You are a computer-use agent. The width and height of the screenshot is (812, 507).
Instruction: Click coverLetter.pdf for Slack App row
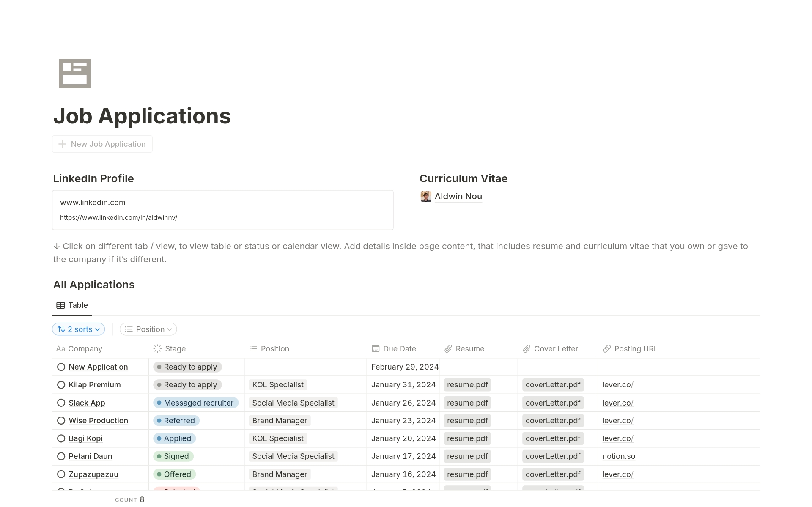click(552, 403)
